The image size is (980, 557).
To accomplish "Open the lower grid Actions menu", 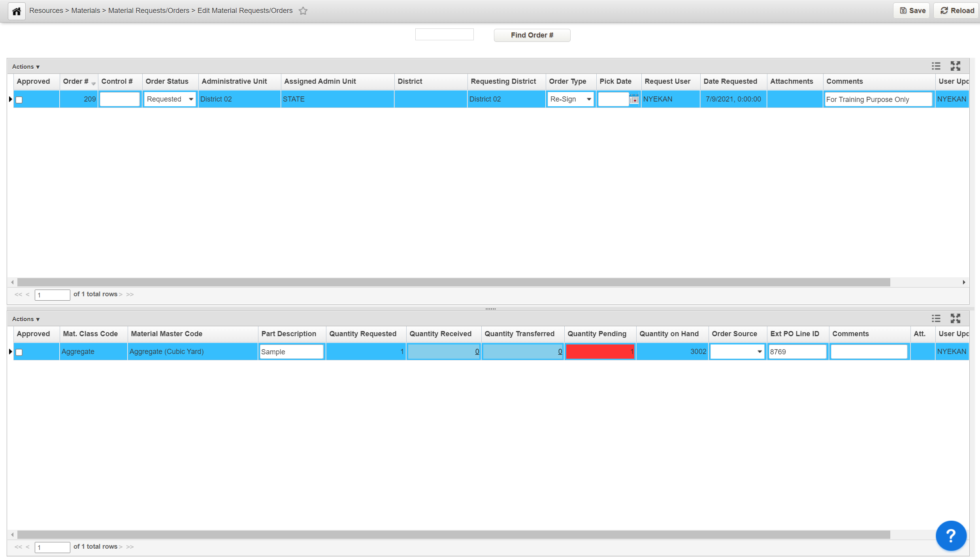I will 26,319.
